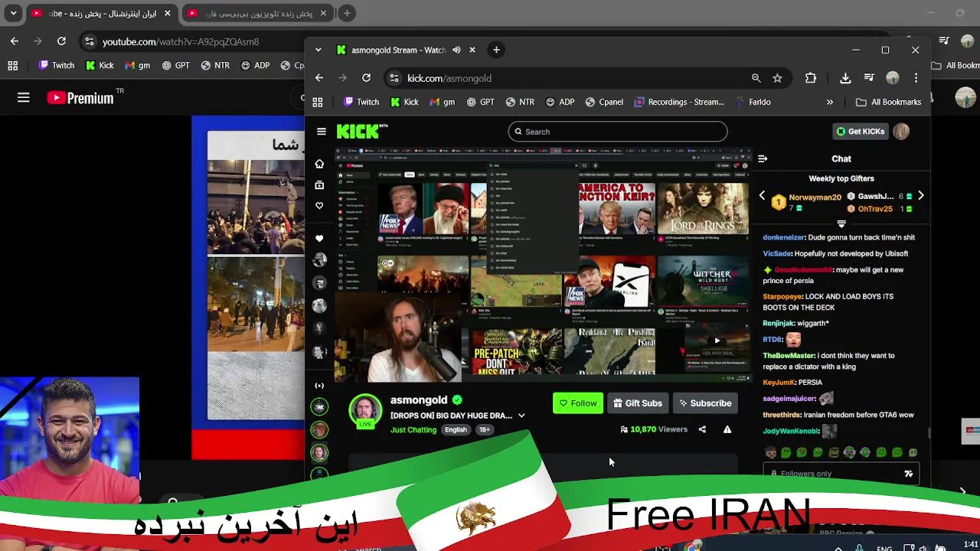This screenshot has height=551, width=980.
Task: Click English language tag
Action: 456,430
